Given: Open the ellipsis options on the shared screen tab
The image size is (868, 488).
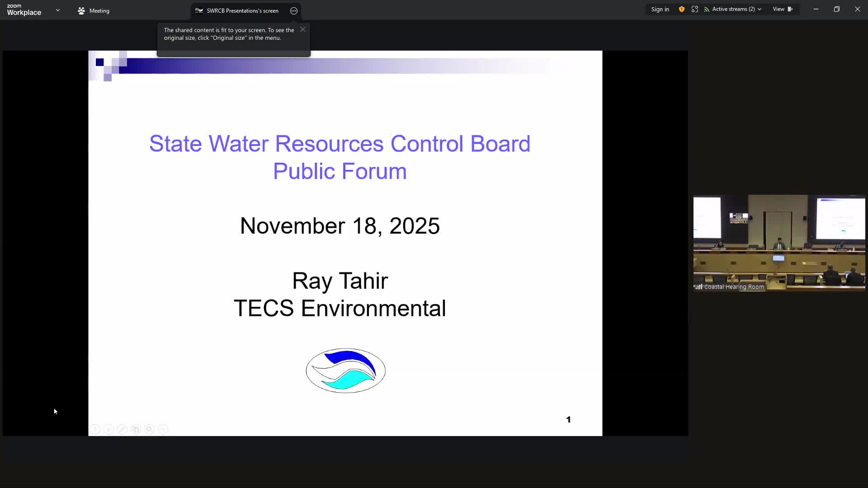Looking at the screenshot, I should (293, 11).
